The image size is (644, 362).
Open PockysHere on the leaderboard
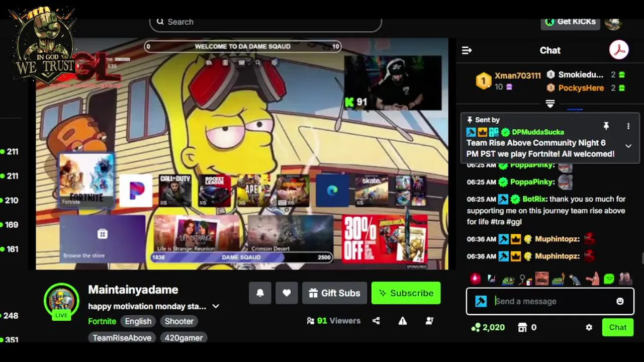581,88
